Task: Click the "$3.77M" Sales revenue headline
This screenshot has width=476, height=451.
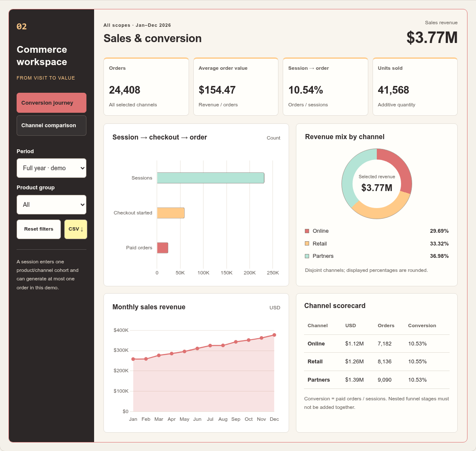Action: pos(432,37)
